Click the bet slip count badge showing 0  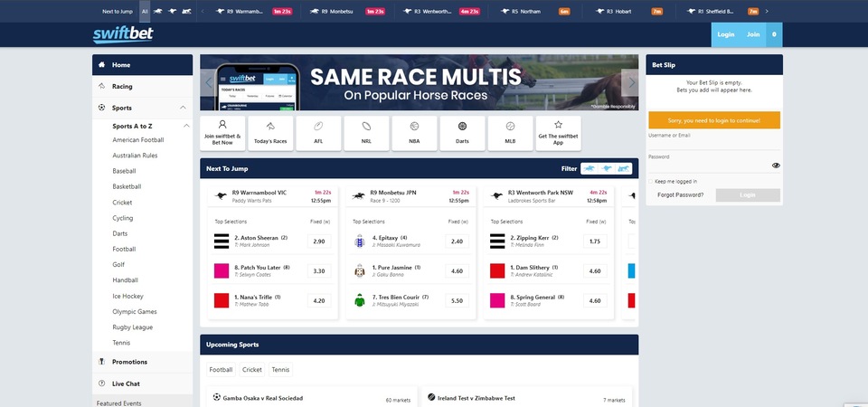774,34
